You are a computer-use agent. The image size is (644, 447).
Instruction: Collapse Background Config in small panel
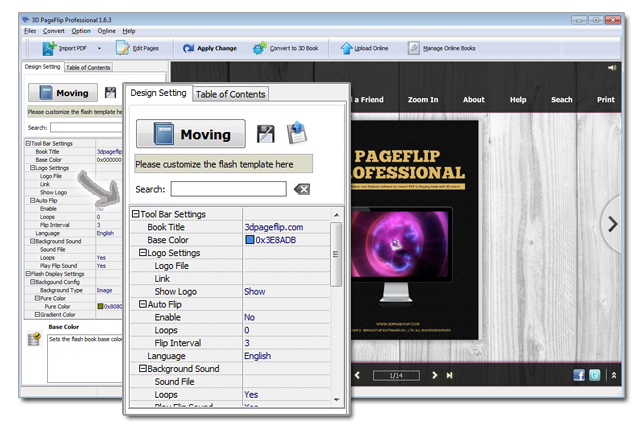pyautogui.click(x=32, y=282)
